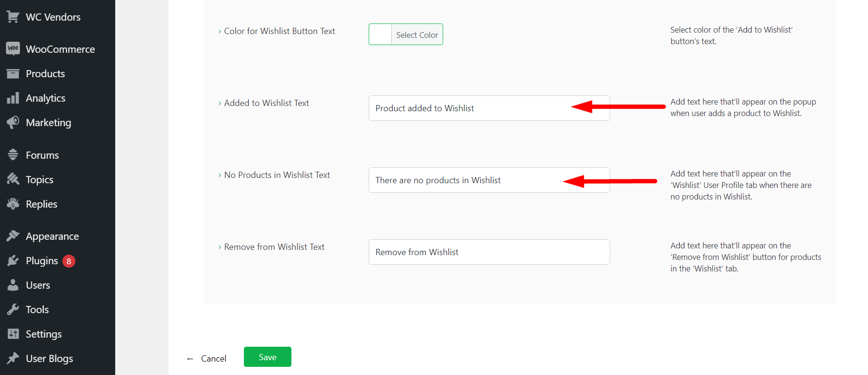Expand the No Products in Wishlist Text setting
The image size is (868, 375).
[219, 175]
